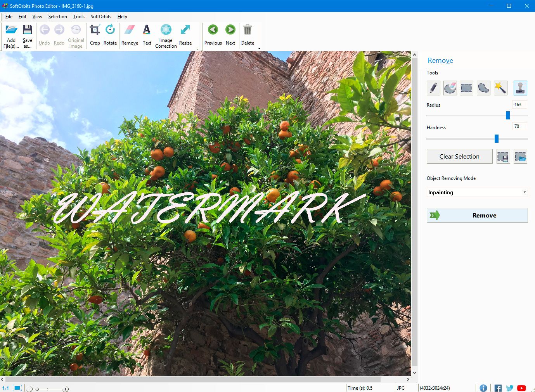
Task: Click the Rotate tool icon
Action: [110, 30]
